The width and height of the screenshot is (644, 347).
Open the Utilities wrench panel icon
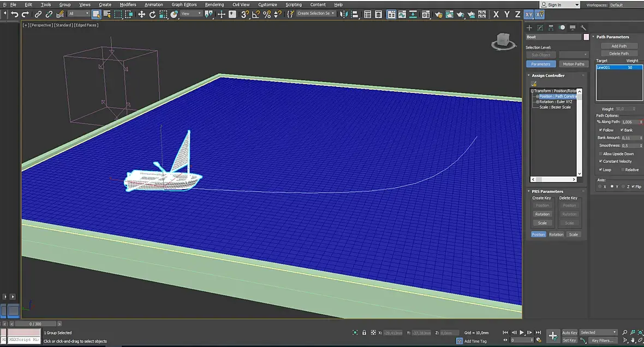tap(583, 27)
